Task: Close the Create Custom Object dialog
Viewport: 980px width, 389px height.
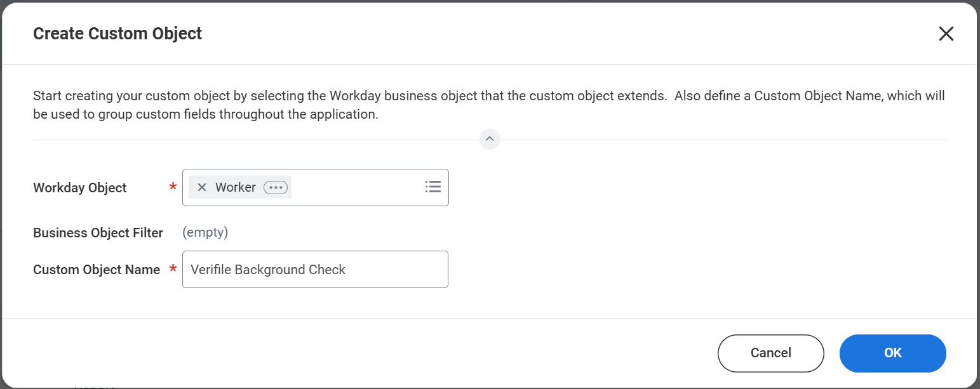Action: (x=946, y=34)
